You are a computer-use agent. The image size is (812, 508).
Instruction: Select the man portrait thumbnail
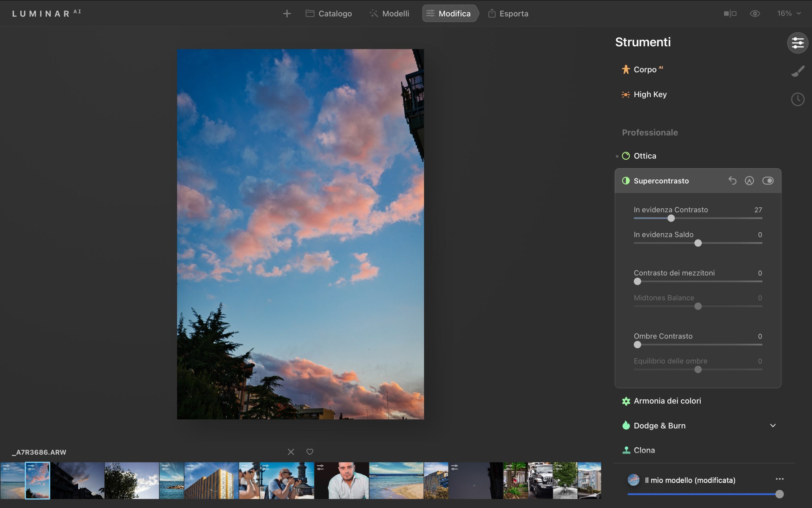click(x=342, y=480)
